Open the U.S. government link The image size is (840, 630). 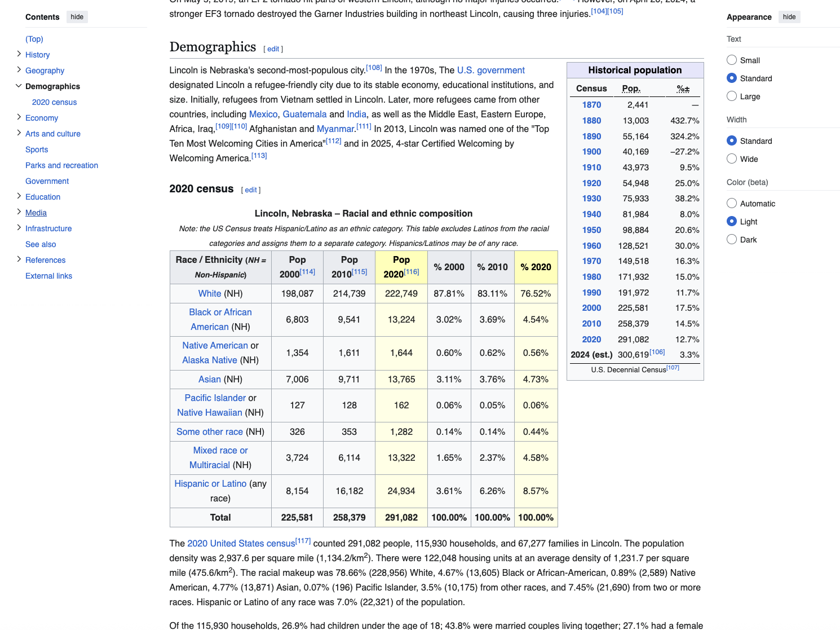pyautogui.click(x=491, y=71)
